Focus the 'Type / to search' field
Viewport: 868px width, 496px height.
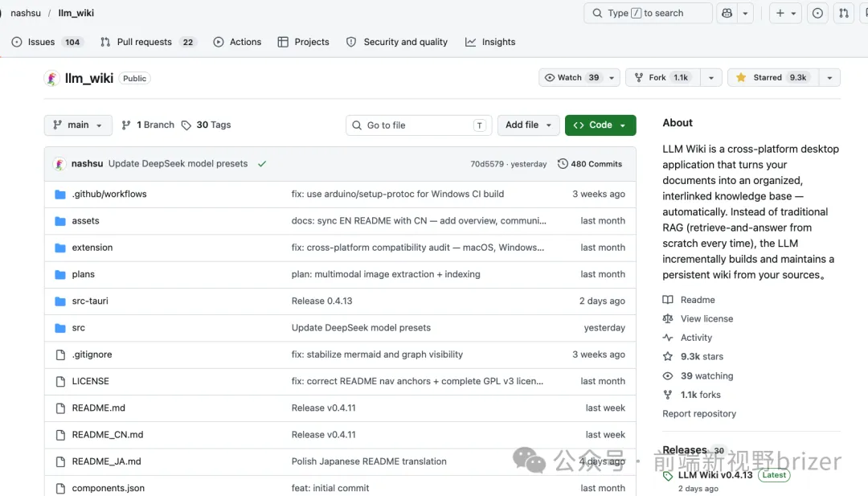point(648,14)
